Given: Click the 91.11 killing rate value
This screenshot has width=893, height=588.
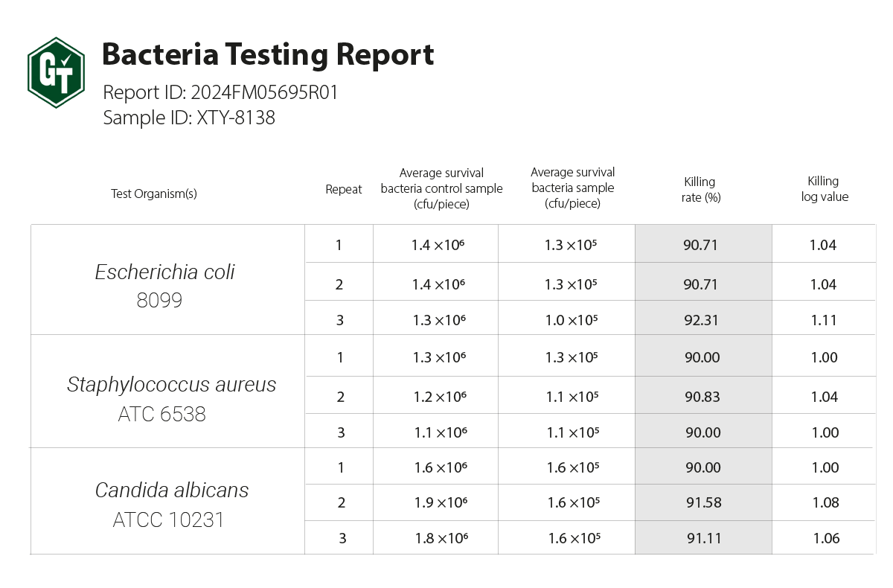Looking at the screenshot, I should click(703, 538).
